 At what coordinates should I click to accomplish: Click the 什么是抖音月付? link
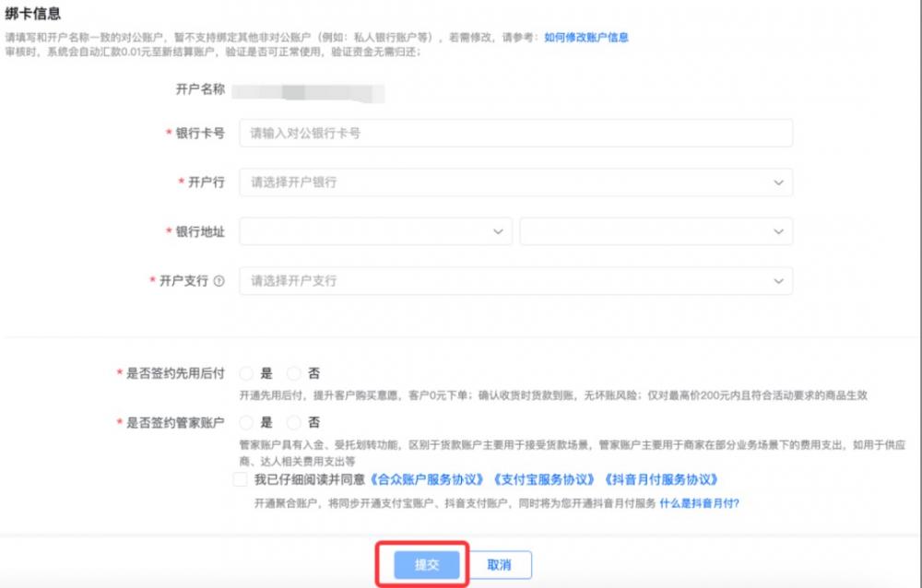699,503
